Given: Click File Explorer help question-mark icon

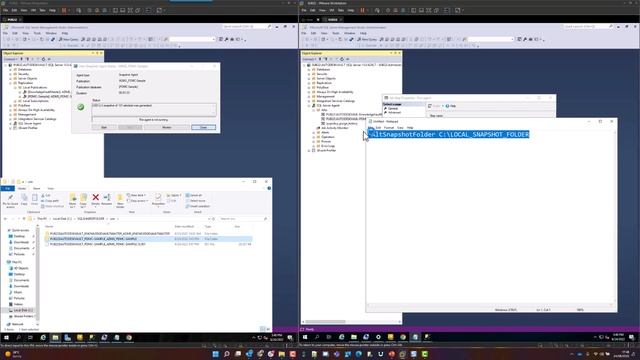Looking at the screenshot, I should (269, 188).
